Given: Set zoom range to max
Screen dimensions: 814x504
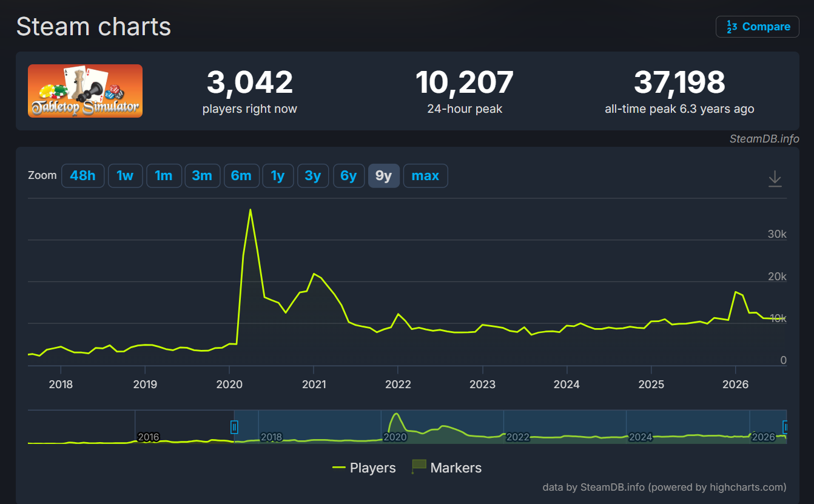Looking at the screenshot, I should pyautogui.click(x=425, y=176).
